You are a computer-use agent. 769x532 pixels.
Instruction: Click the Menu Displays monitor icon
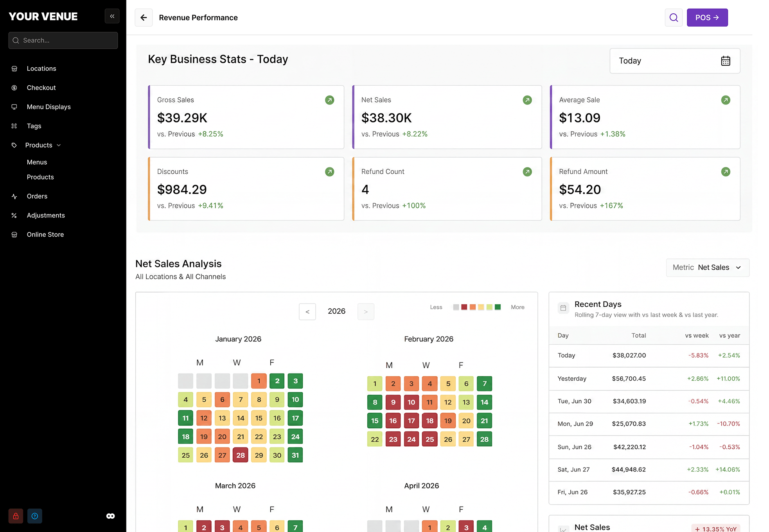[x=14, y=107]
